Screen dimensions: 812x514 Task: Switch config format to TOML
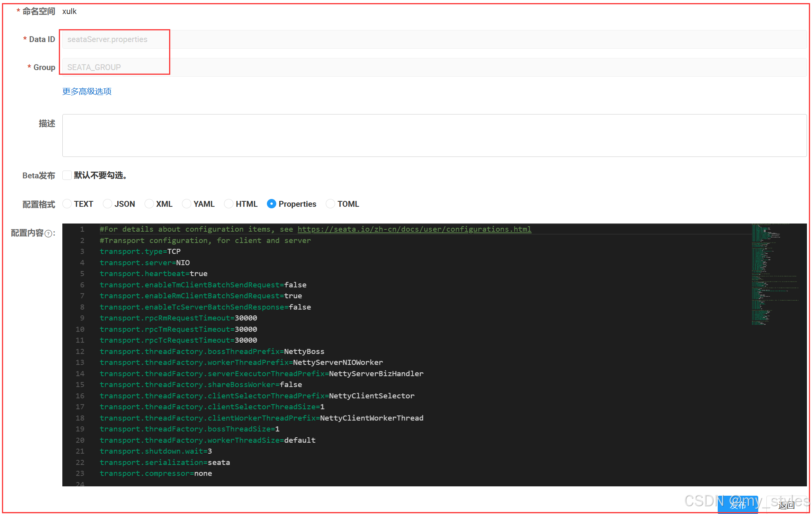pos(330,204)
